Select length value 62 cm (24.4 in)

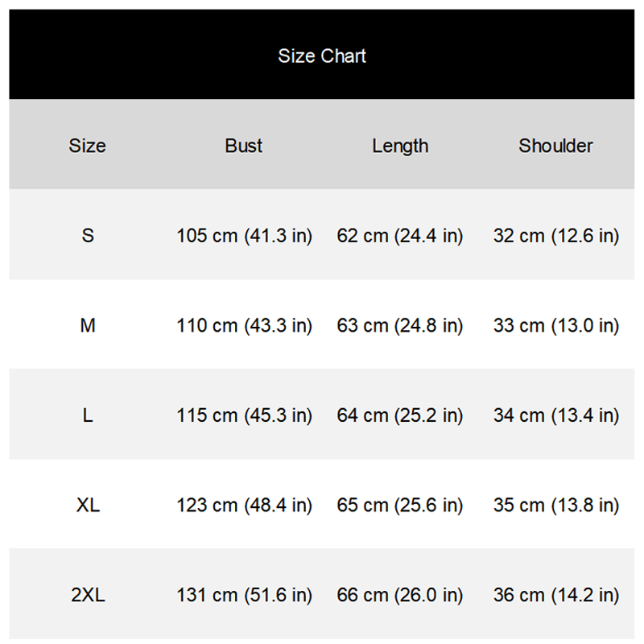click(400, 236)
